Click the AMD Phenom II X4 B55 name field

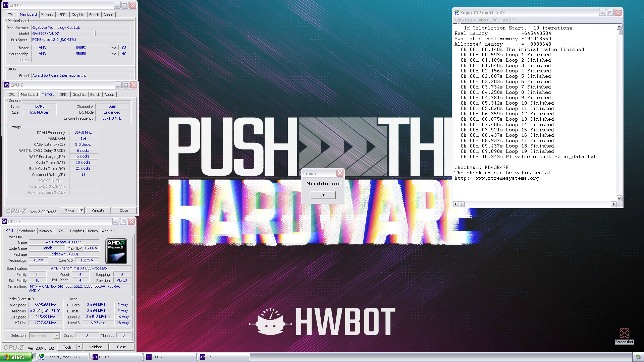[64, 242]
